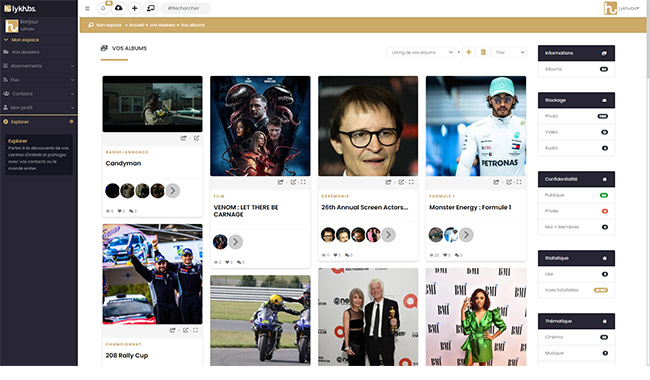The height and width of the screenshot is (380, 650).
Task: Toggle the Moi + Membres filter
Action: [605, 227]
